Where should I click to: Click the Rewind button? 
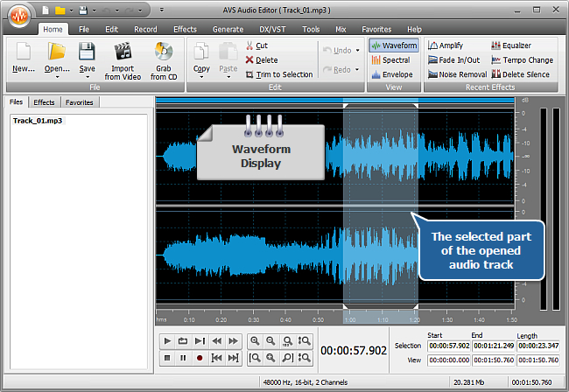[216, 341]
